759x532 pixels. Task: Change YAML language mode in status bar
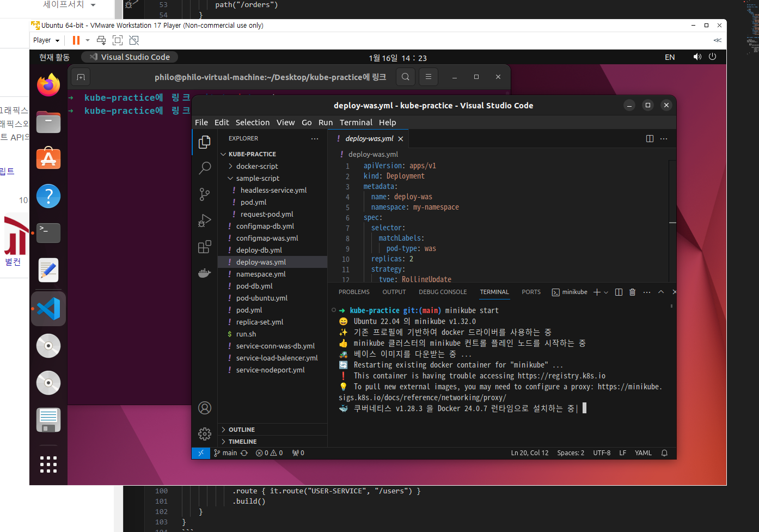[643, 453]
